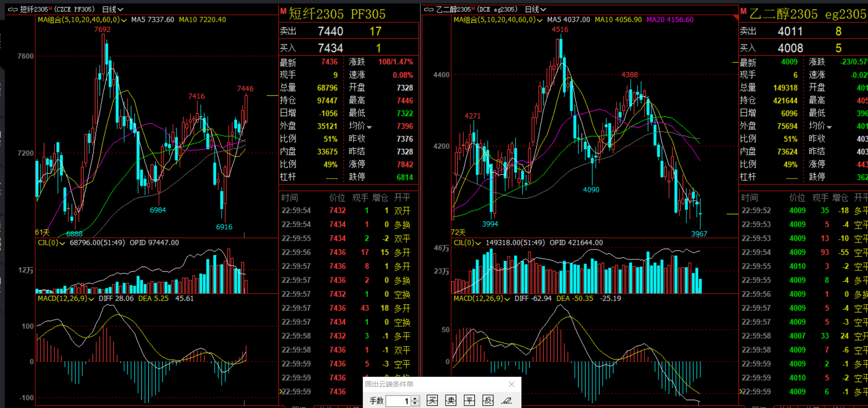Image resolution: width=868 pixels, height=408 pixels.
Task: Click link icon beside 短纤2305 chart title
Action: pos(13,9)
